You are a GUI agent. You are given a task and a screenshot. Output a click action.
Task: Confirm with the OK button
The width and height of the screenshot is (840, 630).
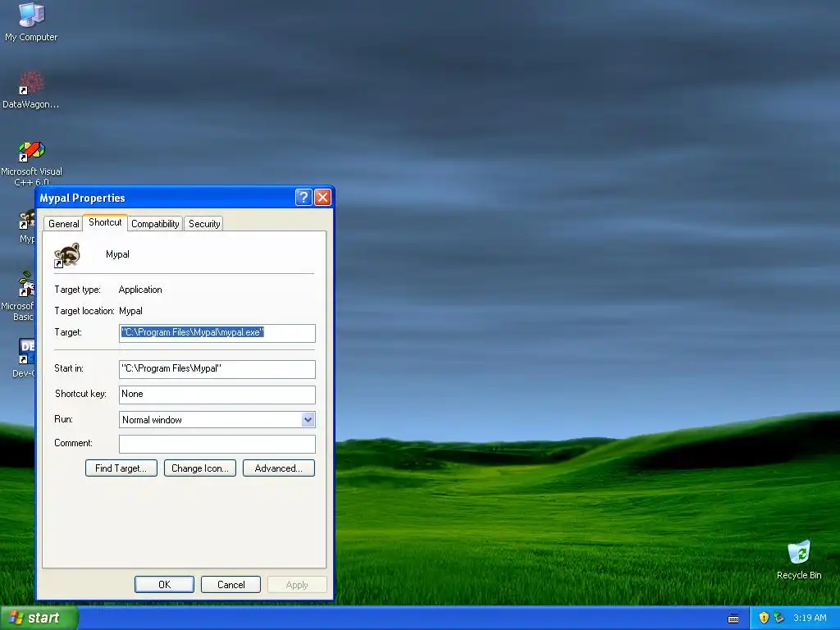point(164,584)
